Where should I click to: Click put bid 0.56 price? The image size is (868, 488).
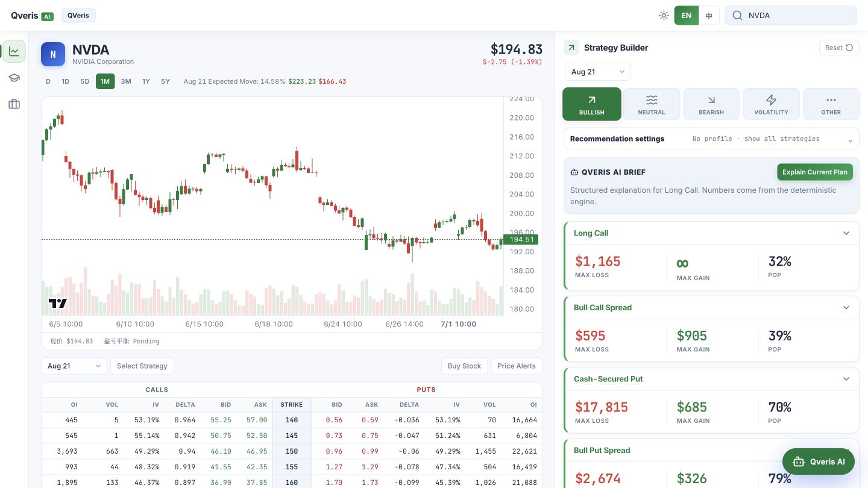pos(334,420)
